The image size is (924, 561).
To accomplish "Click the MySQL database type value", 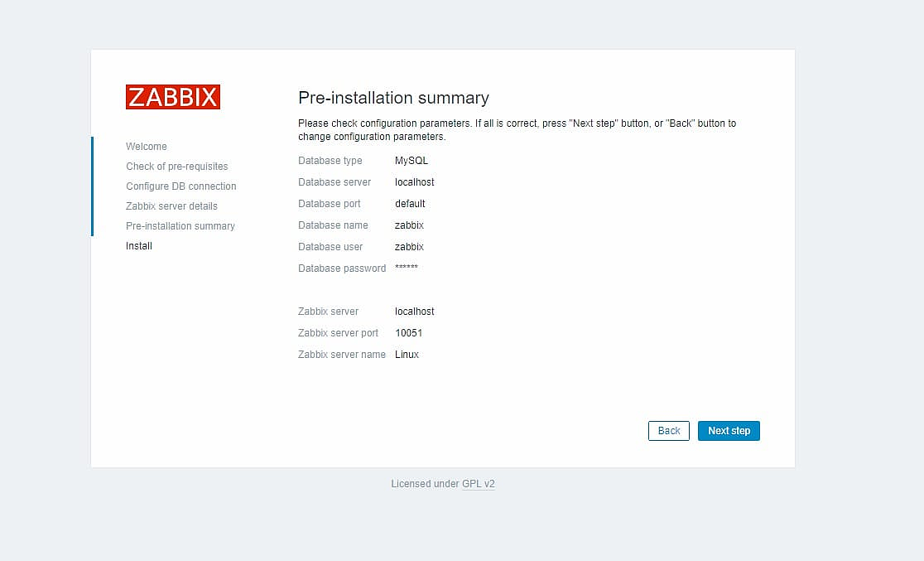I will 411,161.
